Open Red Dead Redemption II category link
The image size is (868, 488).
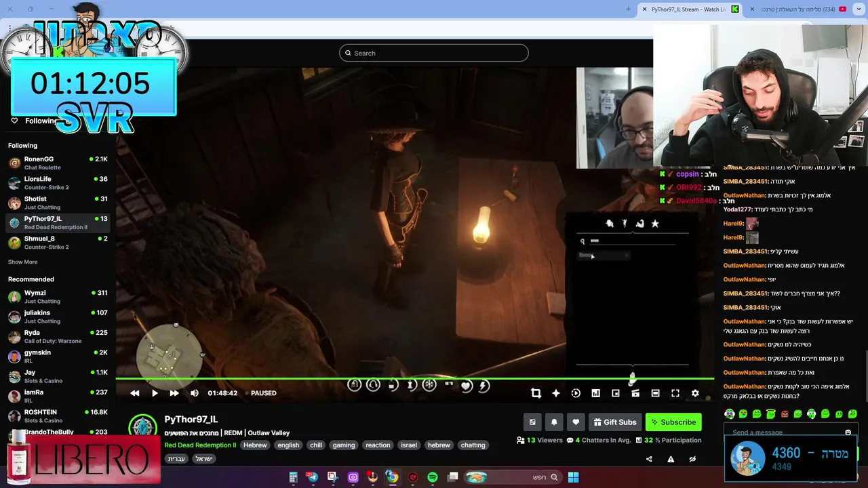[x=200, y=445]
